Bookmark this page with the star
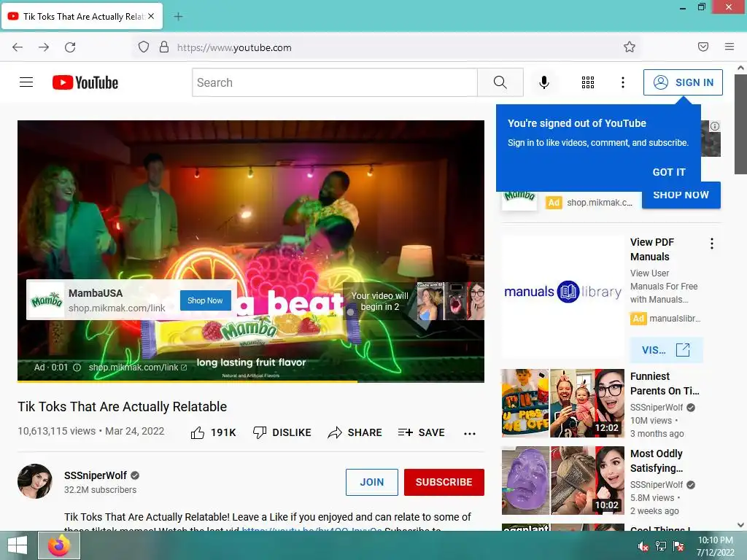The image size is (747, 560). pos(630,47)
